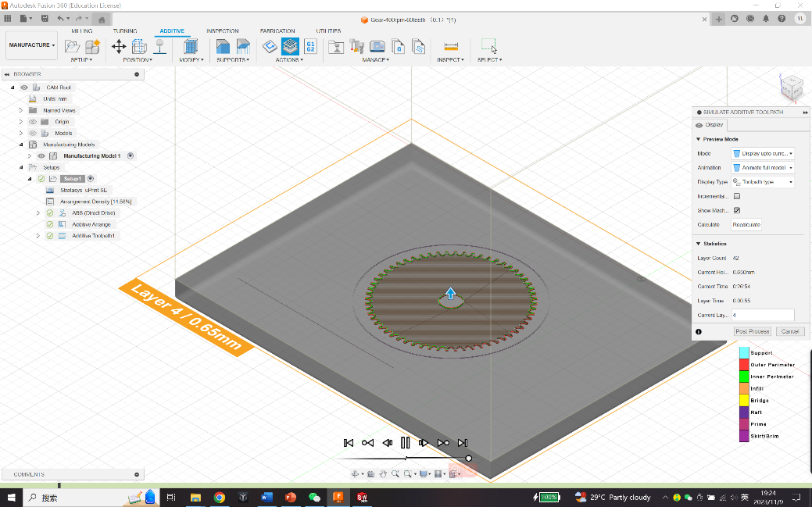This screenshot has width=812, height=507.
Task: Select the Move Components tool
Action: click(x=119, y=47)
